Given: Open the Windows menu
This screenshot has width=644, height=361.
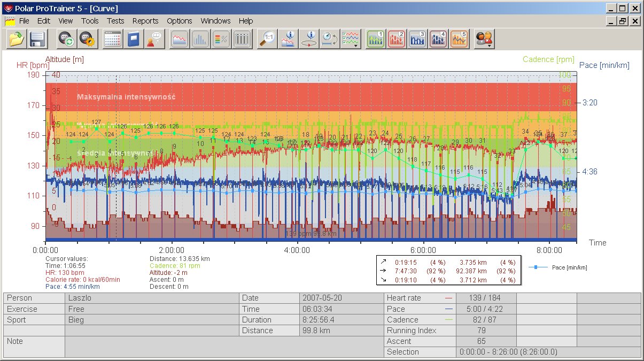Looking at the screenshot, I should (216, 21).
